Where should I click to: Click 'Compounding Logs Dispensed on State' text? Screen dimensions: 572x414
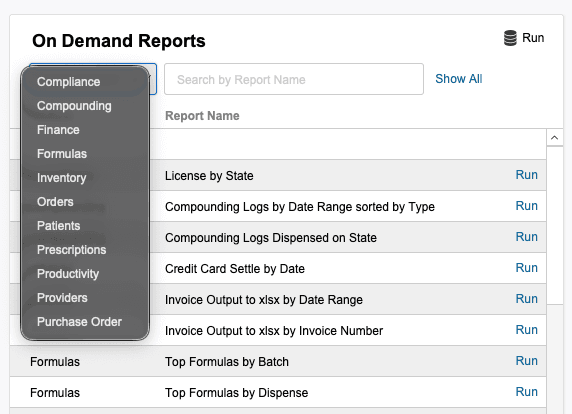[271, 238]
